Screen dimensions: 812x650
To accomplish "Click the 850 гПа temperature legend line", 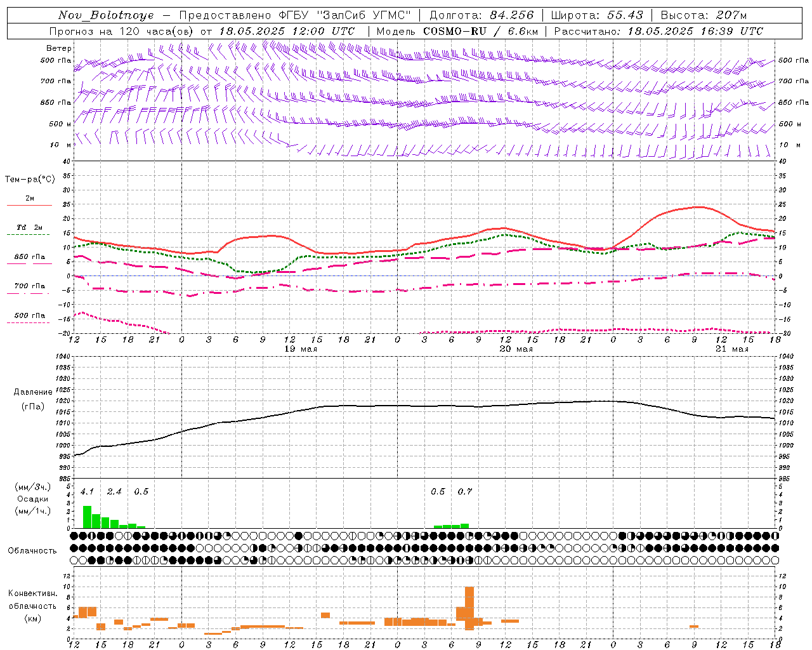I will point(29,263).
